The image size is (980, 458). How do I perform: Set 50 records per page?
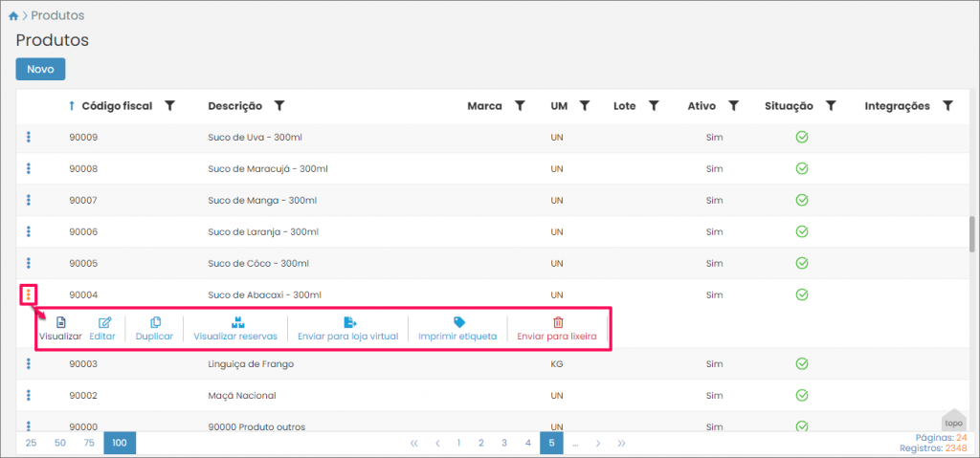[x=60, y=443]
